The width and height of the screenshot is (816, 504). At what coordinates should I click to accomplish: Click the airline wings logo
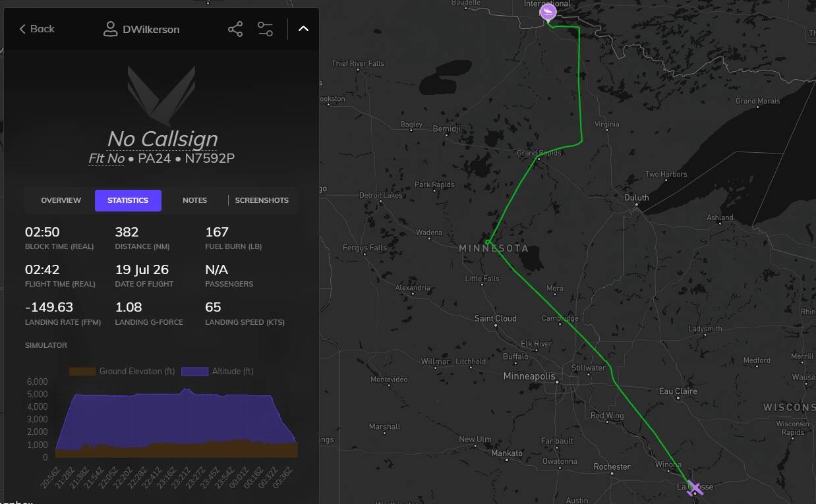pyautogui.click(x=161, y=96)
